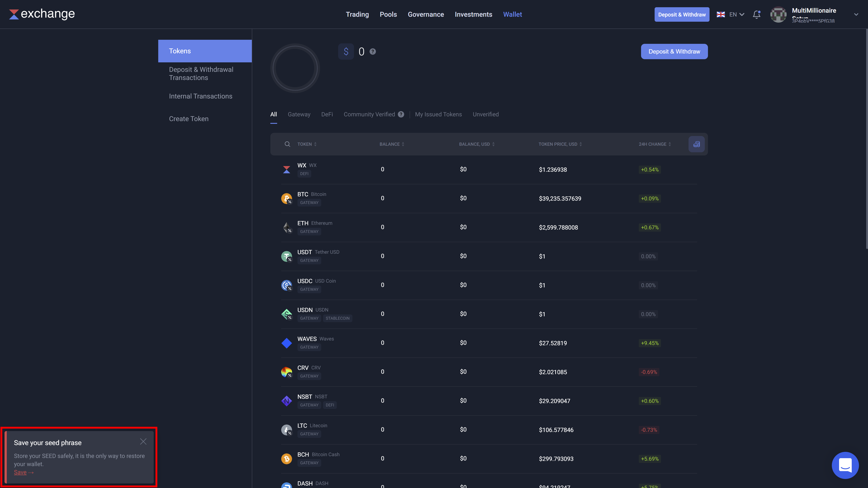Image resolution: width=868 pixels, height=488 pixels.
Task: Click the BTC price $39,235.357639
Action: 560,198
